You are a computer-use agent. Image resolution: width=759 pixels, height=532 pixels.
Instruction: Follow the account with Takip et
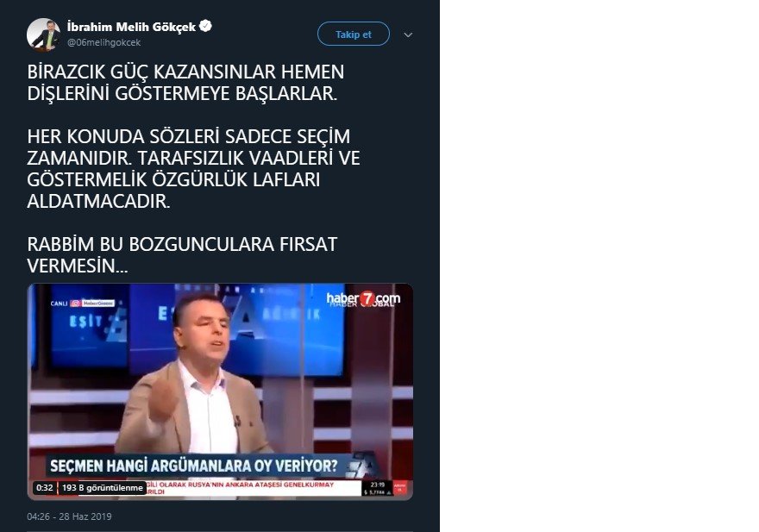354,34
